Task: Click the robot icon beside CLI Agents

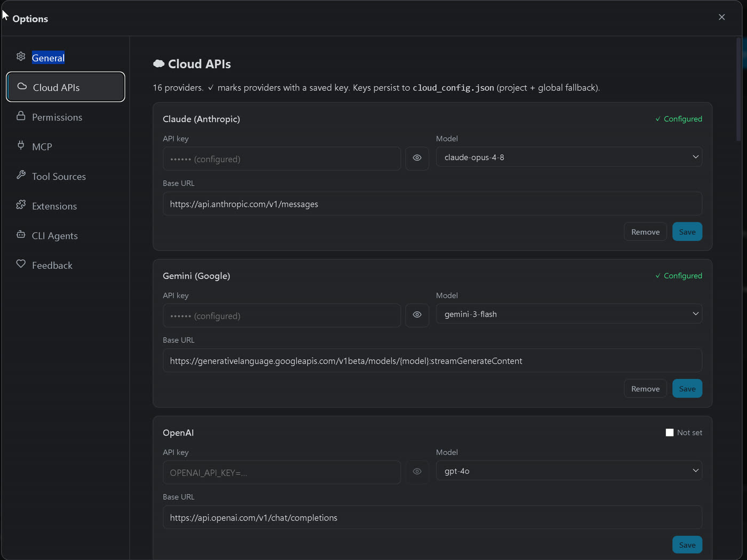Action: [21, 234]
